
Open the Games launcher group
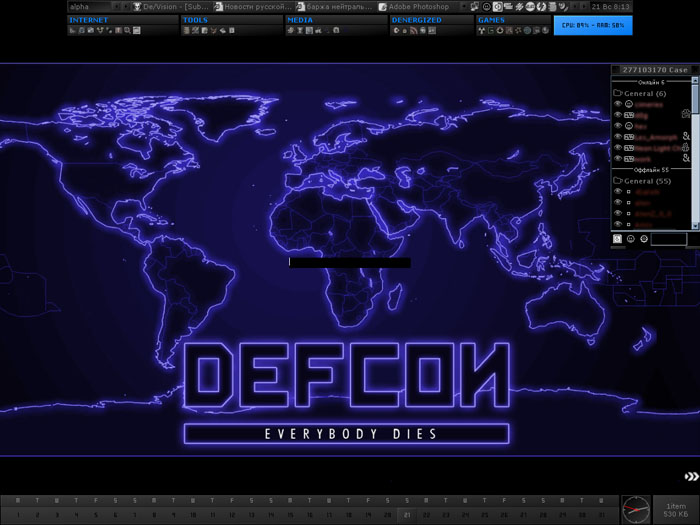[491, 20]
